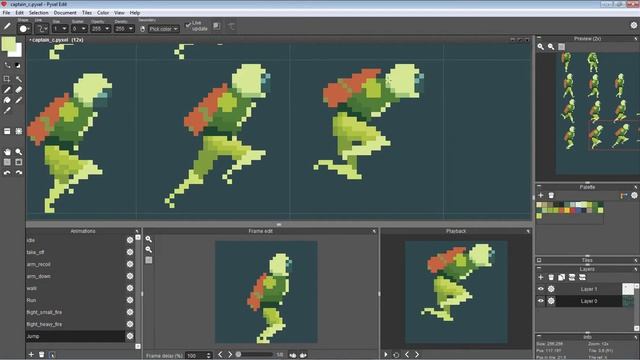Delete the selected animation

(42, 355)
